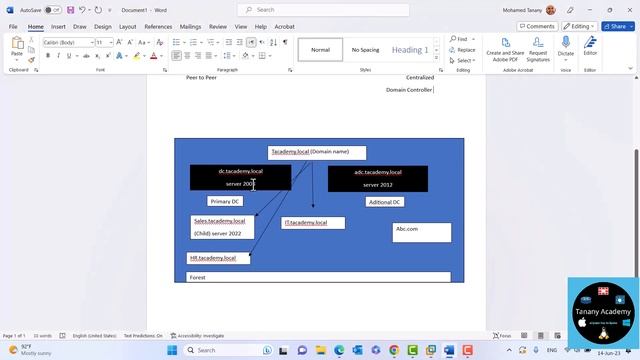640x360 pixels.
Task: Open Shading paint bucket button
Action: click(245, 56)
